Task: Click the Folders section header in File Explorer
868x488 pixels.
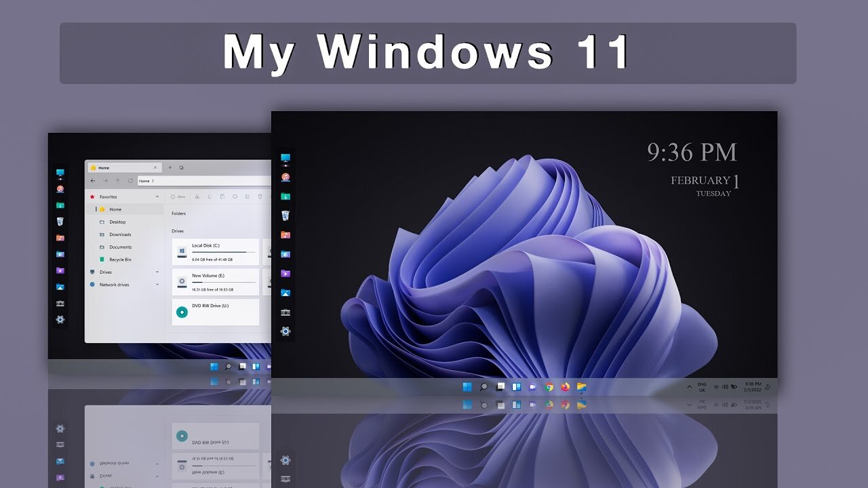Action: (179, 213)
